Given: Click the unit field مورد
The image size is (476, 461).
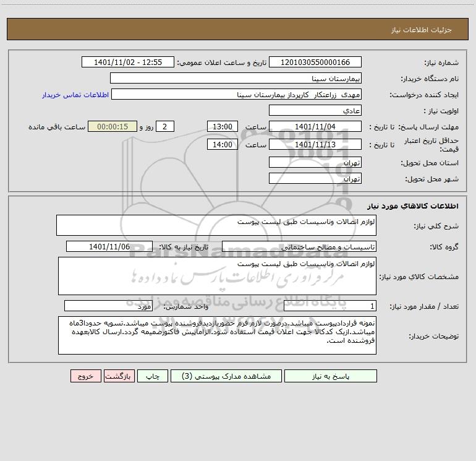Looking at the screenshot, I should (x=108, y=306).
